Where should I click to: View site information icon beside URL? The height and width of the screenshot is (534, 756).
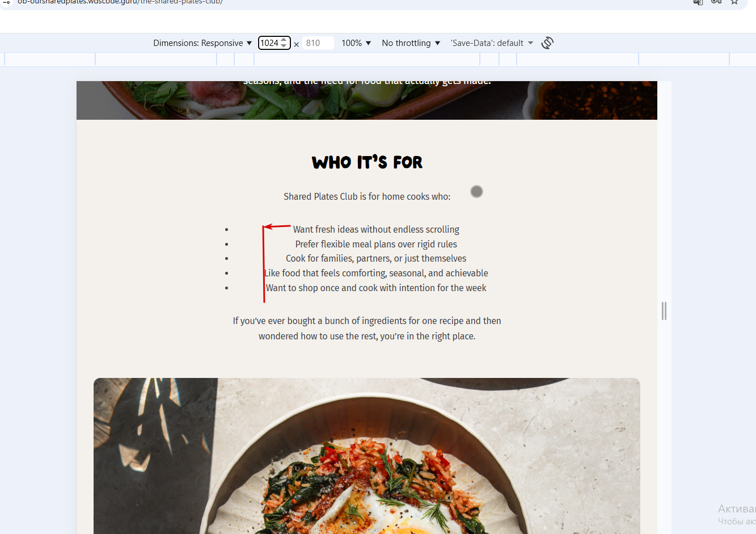[x=7, y=2]
